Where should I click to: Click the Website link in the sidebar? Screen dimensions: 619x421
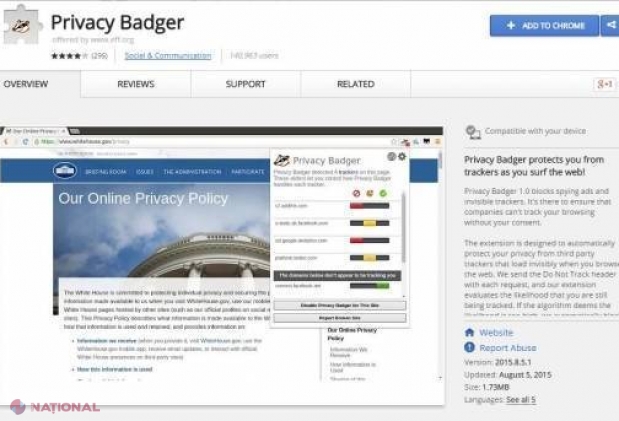(x=496, y=333)
